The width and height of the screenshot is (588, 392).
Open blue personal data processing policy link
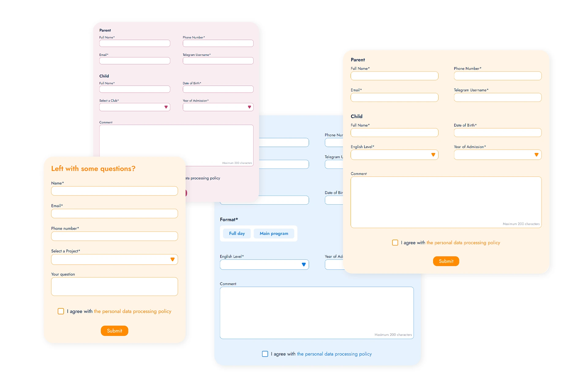click(x=334, y=354)
